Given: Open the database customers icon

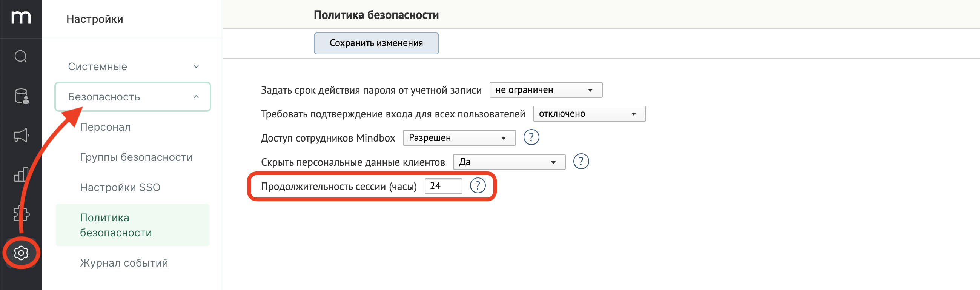Looking at the screenshot, I should [22, 96].
